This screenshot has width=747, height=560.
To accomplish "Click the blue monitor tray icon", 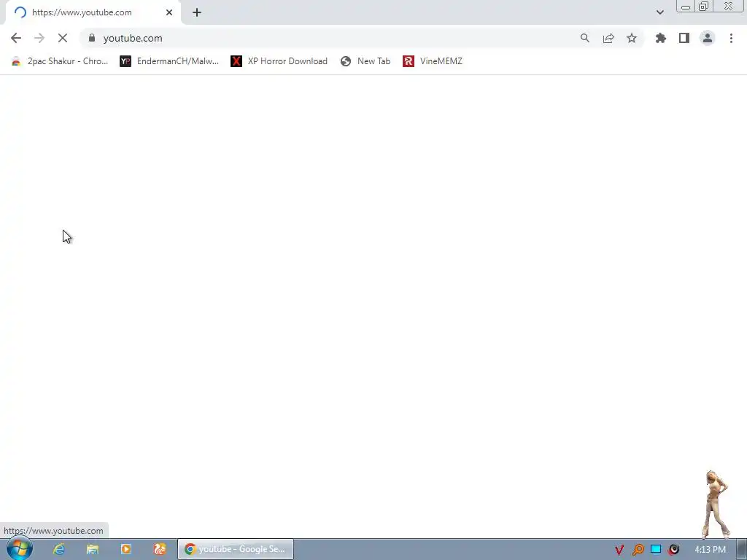I will click(x=656, y=549).
